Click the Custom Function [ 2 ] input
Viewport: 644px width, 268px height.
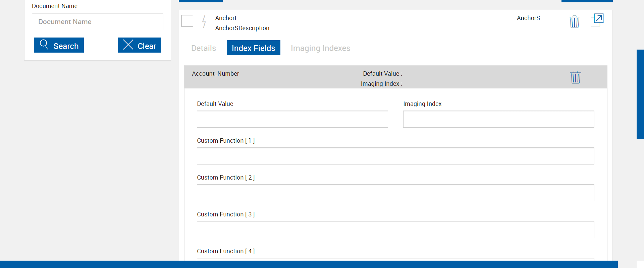coord(395,193)
